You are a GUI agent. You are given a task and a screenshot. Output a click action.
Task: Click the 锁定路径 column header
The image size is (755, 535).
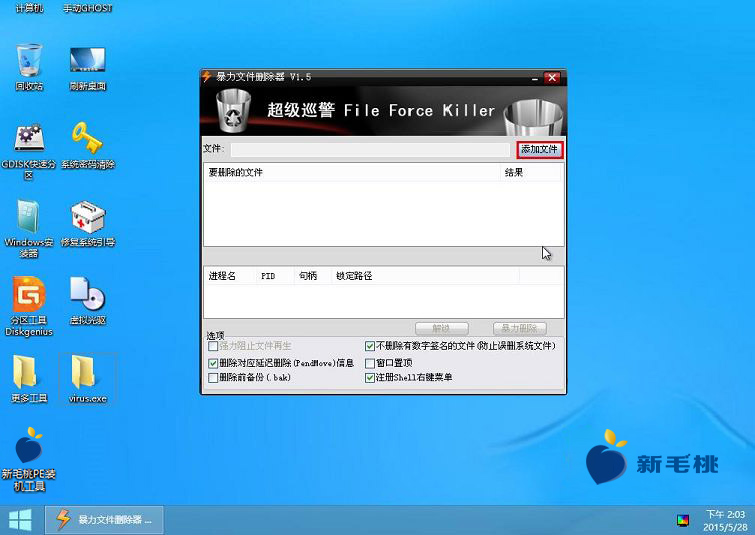point(426,276)
